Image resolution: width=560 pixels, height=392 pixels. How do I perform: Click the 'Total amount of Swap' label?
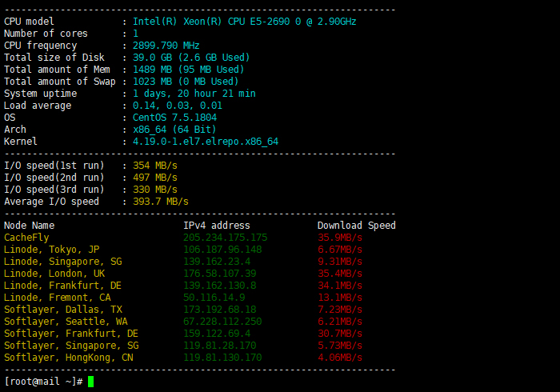tap(60, 82)
